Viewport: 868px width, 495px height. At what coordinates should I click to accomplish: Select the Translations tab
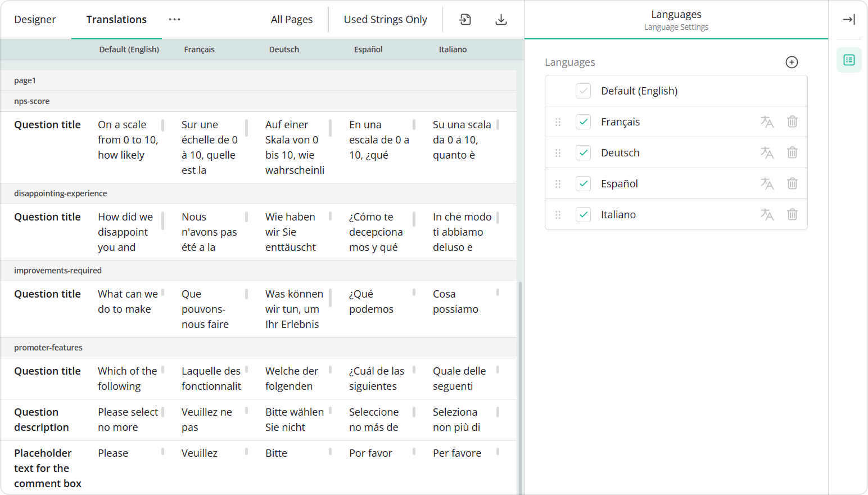coord(116,19)
